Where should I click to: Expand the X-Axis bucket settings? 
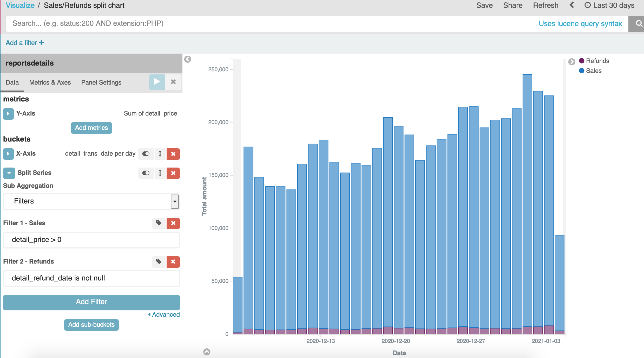tap(8, 154)
